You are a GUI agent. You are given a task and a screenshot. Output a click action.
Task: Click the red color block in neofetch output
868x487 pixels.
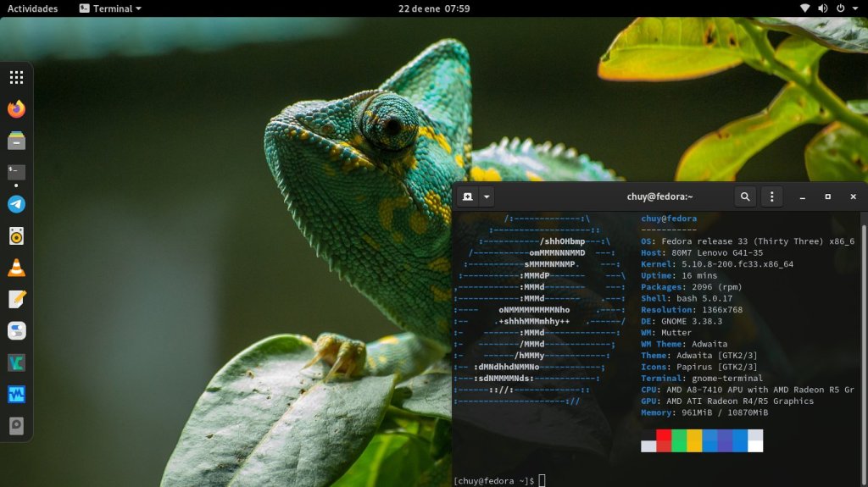point(664,440)
